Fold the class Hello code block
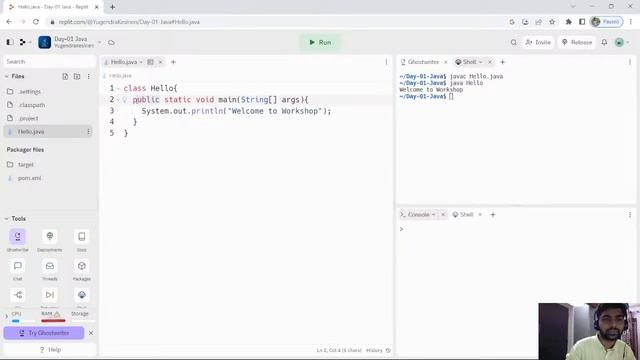This screenshot has width=640, height=360. [118, 89]
